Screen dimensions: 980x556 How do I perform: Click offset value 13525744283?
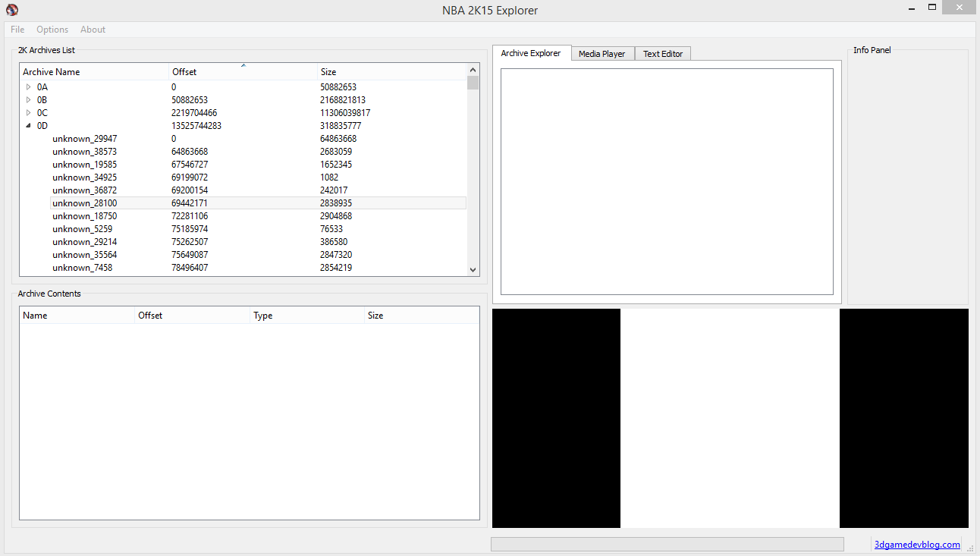pyautogui.click(x=196, y=126)
